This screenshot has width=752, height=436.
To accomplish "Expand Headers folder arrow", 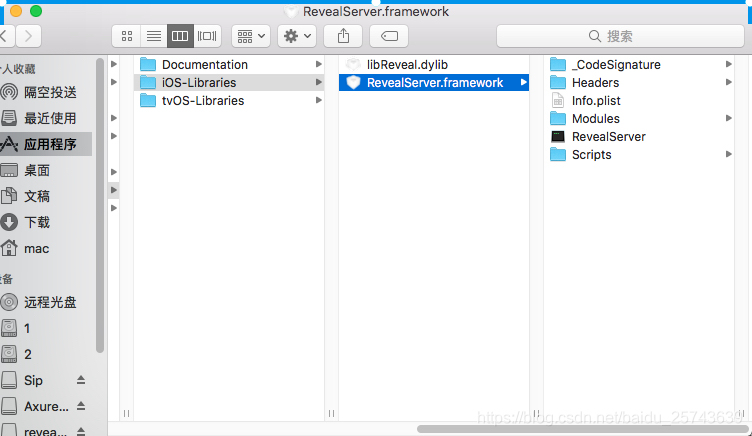I will pyautogui.click(x=728, y=82).
